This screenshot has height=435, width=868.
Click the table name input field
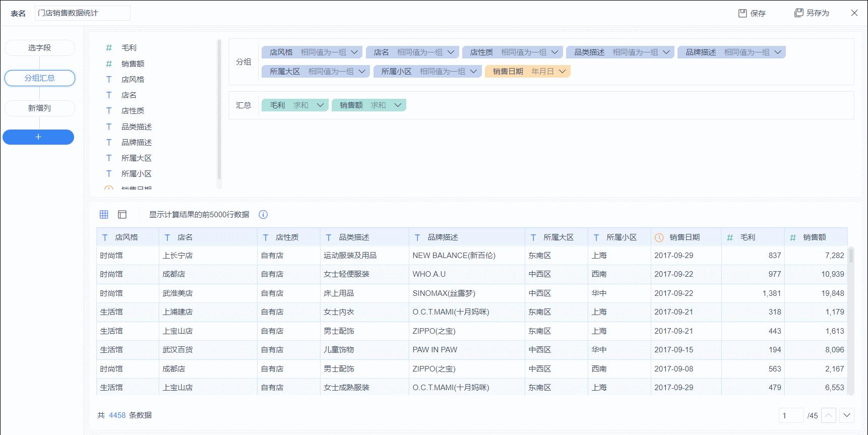click(83, 13)
